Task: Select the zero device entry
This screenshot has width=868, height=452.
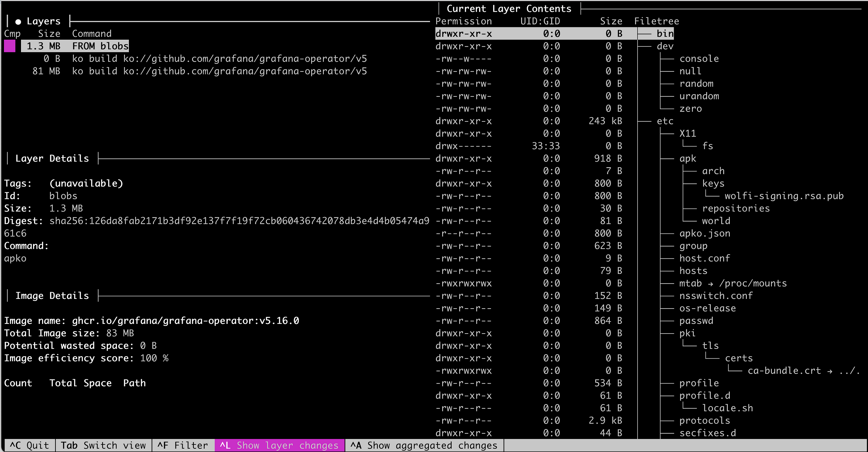Action: coord(690,108)
